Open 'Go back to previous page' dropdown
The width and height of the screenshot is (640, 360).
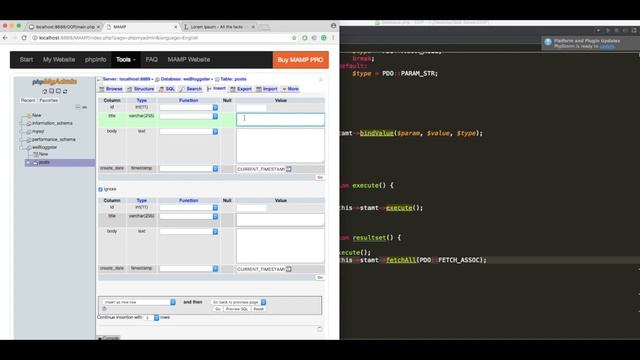(x=239, y=302)
